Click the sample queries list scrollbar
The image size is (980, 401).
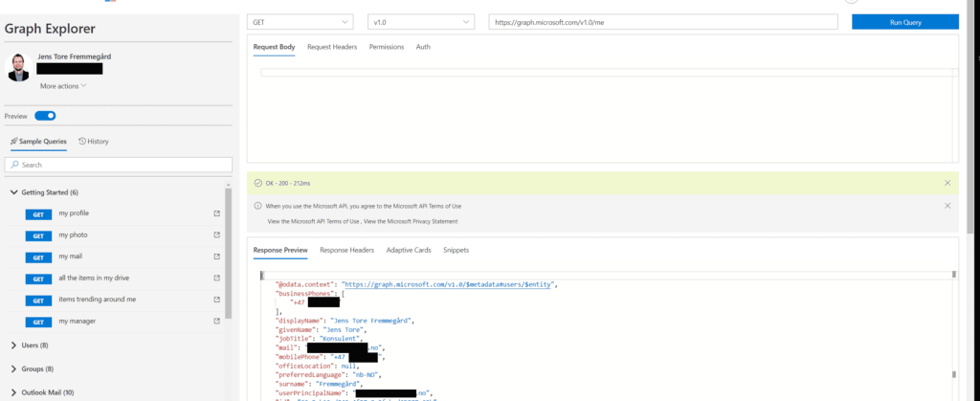228,253
